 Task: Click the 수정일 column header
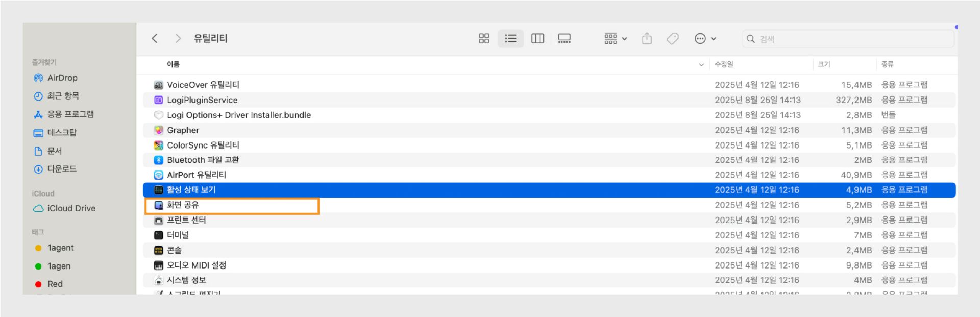tap(724, 64)
